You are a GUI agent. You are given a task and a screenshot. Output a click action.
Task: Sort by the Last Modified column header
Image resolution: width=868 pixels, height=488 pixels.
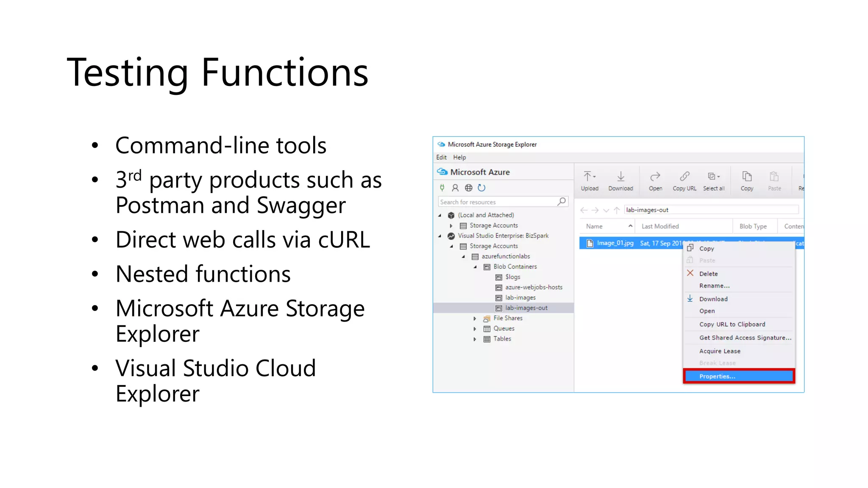(x=660, y=226)
